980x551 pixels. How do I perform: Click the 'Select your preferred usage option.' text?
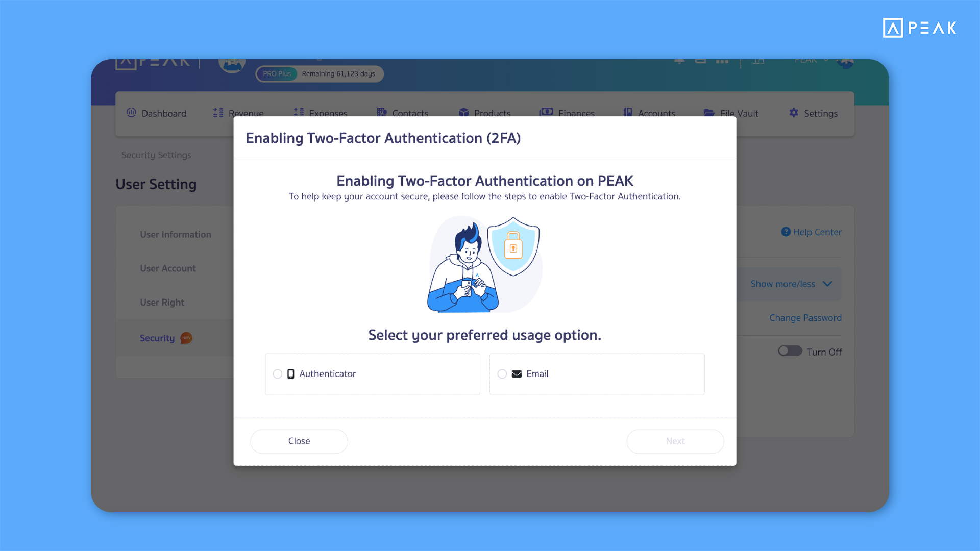tap(485, 335)
